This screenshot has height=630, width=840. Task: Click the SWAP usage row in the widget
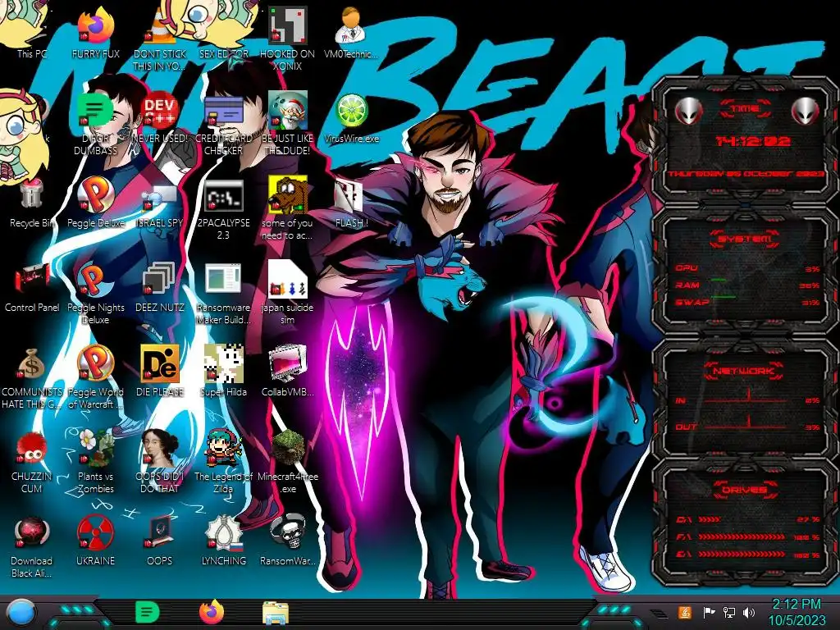pos(747,303)
